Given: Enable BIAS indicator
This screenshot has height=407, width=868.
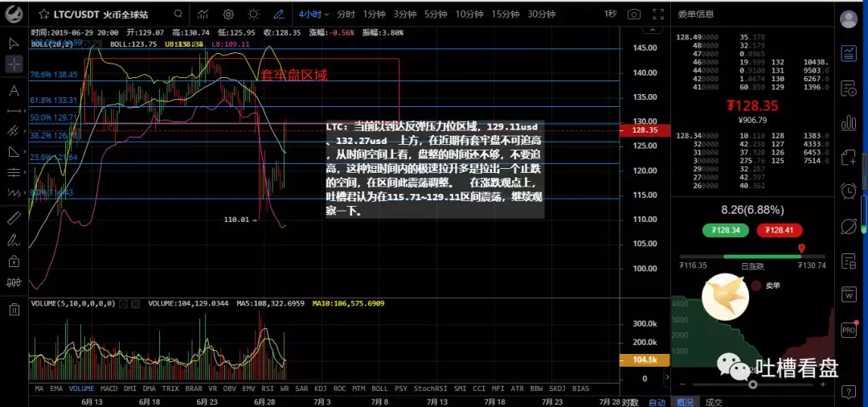Looking at the screenshot, I should 581,388.
